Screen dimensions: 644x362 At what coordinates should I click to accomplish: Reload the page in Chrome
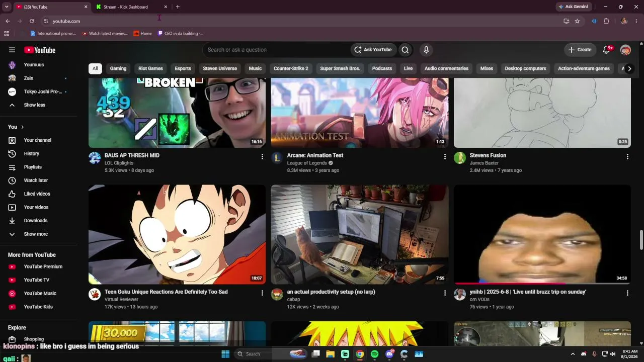coord(32,21)
